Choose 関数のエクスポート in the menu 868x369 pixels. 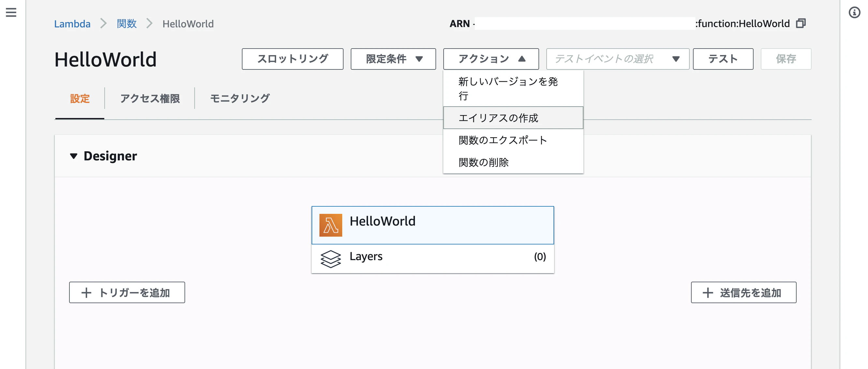(x=513, y=140)
